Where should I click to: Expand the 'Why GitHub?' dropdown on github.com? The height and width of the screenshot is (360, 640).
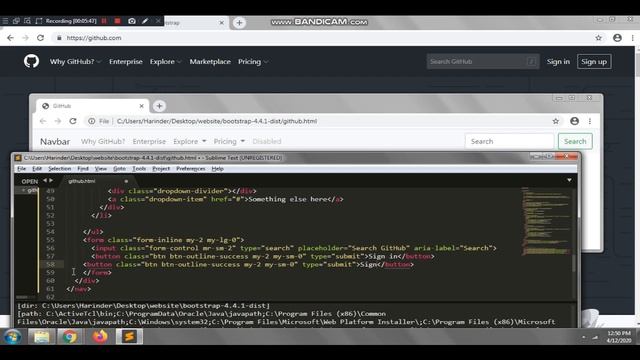[x=75, y=62]
